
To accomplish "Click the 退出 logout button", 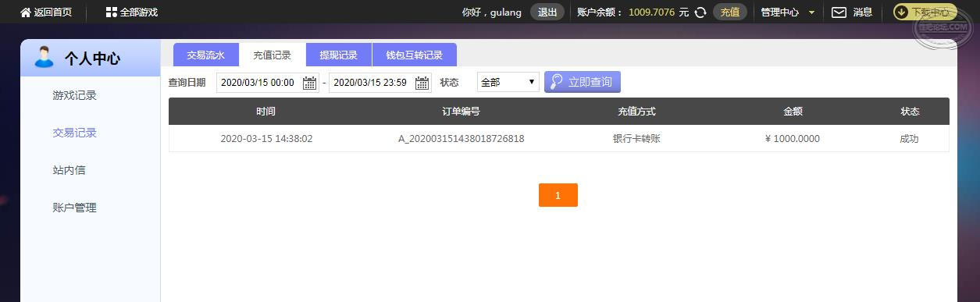I will tap(547, 12).
